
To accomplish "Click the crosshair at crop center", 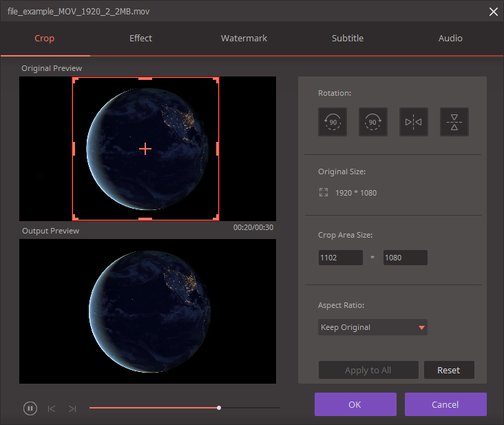I will 145,149.
